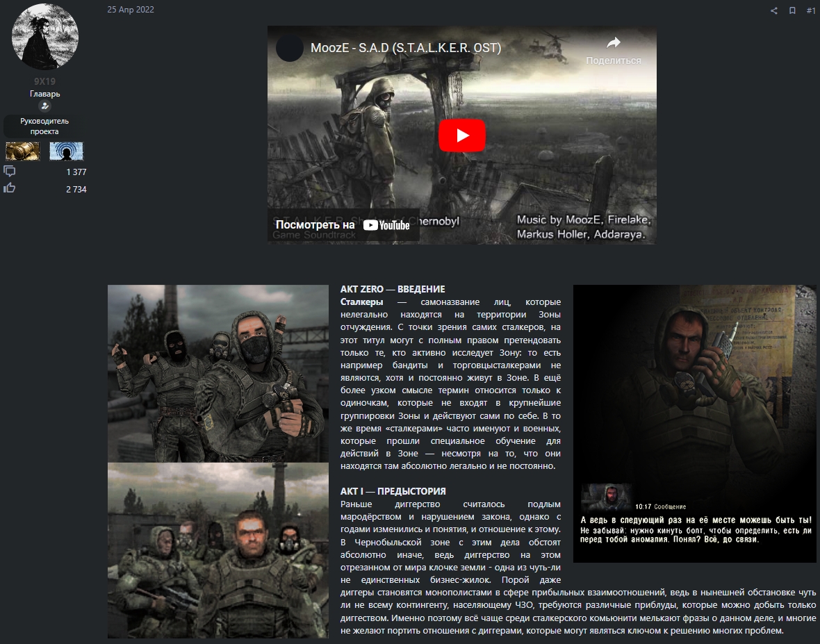Image resolution: width=820 pixels, height=644 pixels.
Task: Click the heading АКТ ZERO — ВВЕДЕНИЕ
Action: click(393, 289)
